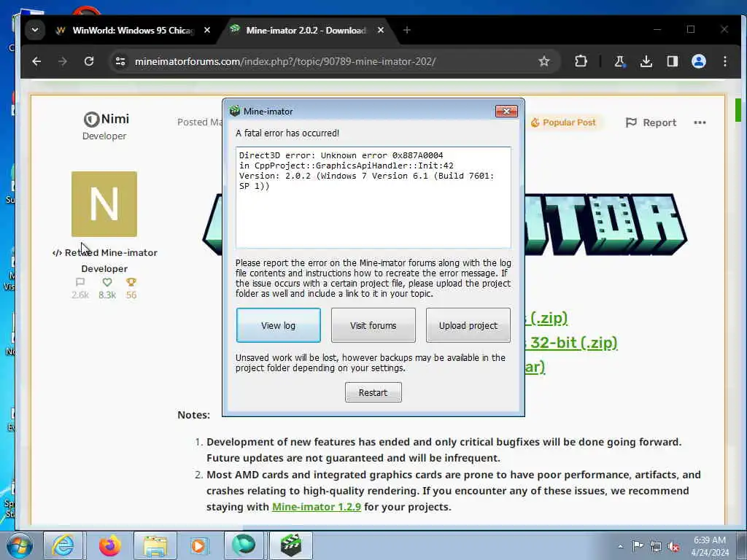This screenshot has width=747, height=560.
Task: Open Action Center flag tray icon
Action: click(638, 546)
